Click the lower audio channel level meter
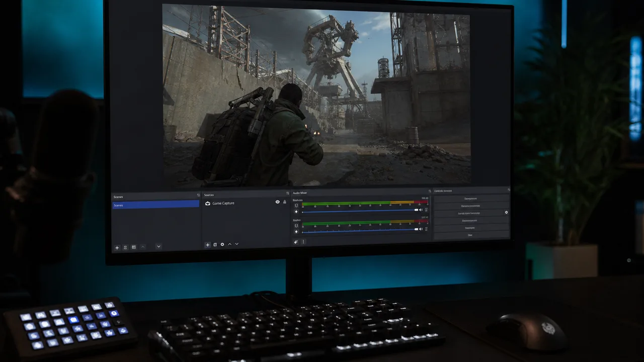The height and width of the screenshot is (362, 644). 365,223
